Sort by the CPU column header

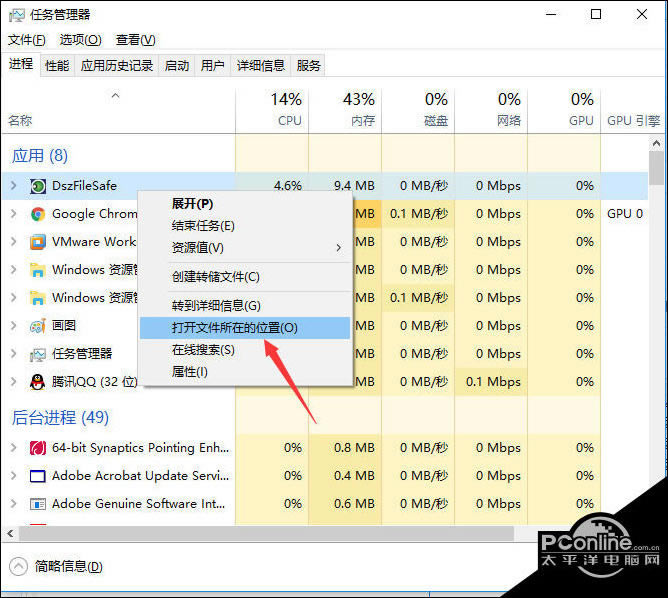click(x=272, y=110)
